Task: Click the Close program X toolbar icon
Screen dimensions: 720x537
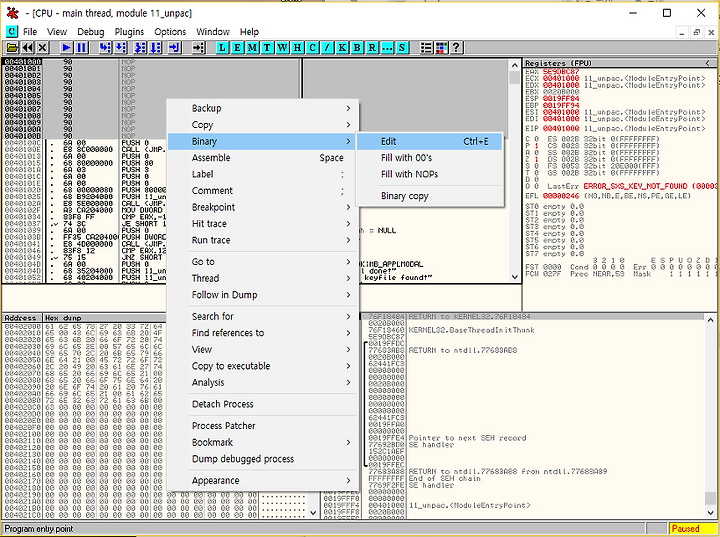Action: coord(42,47)
